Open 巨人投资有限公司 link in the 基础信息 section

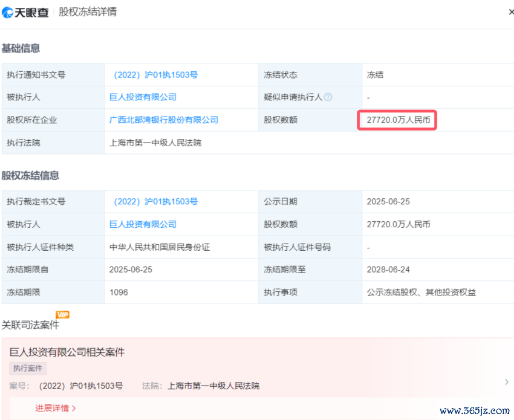(x=143, y=97)
